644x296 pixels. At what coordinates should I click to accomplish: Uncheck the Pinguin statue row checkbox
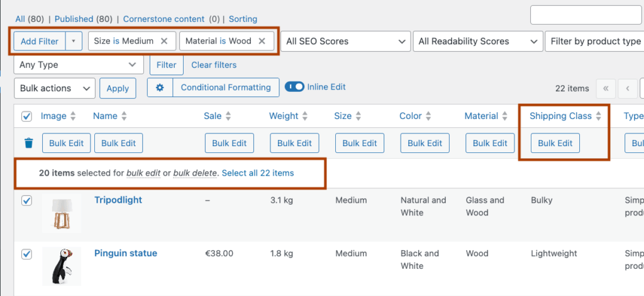[26, 254]
